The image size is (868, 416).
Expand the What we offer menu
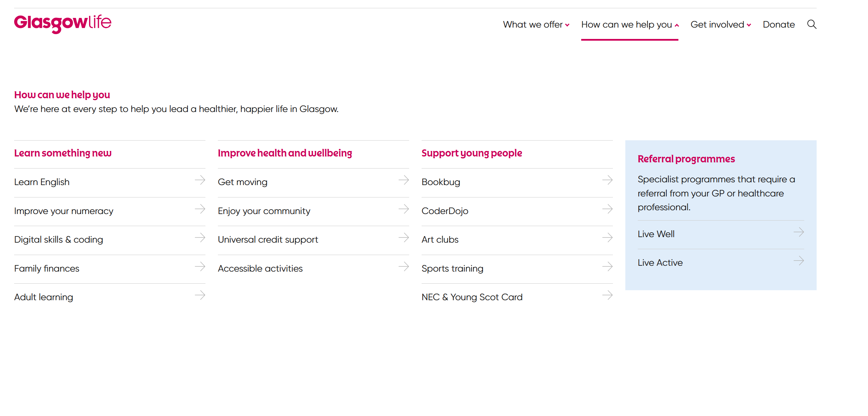(x=536, y=24)
